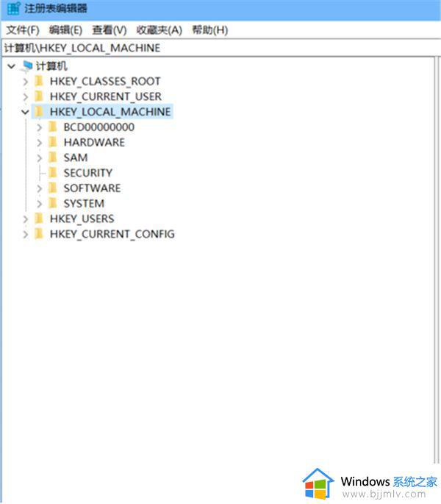Select the HARDWARE key text
441x504 pixels.
coord(94,143)
